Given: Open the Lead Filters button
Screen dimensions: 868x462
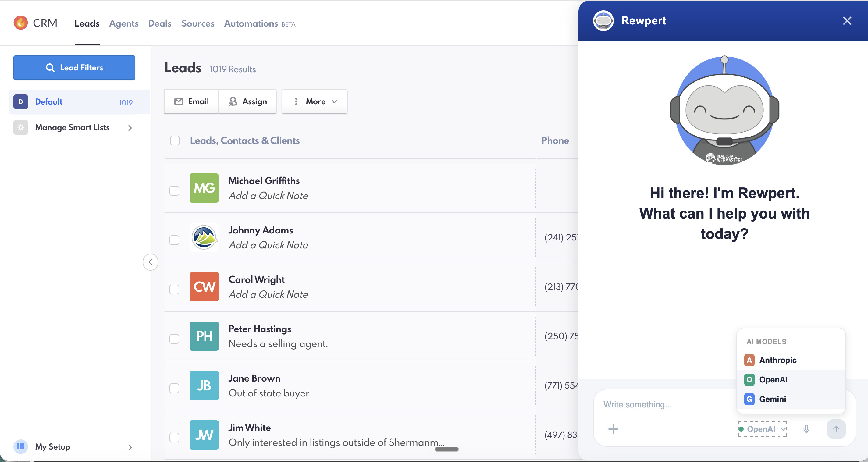Looking at the screenshot, I should (x=74, y=67).
